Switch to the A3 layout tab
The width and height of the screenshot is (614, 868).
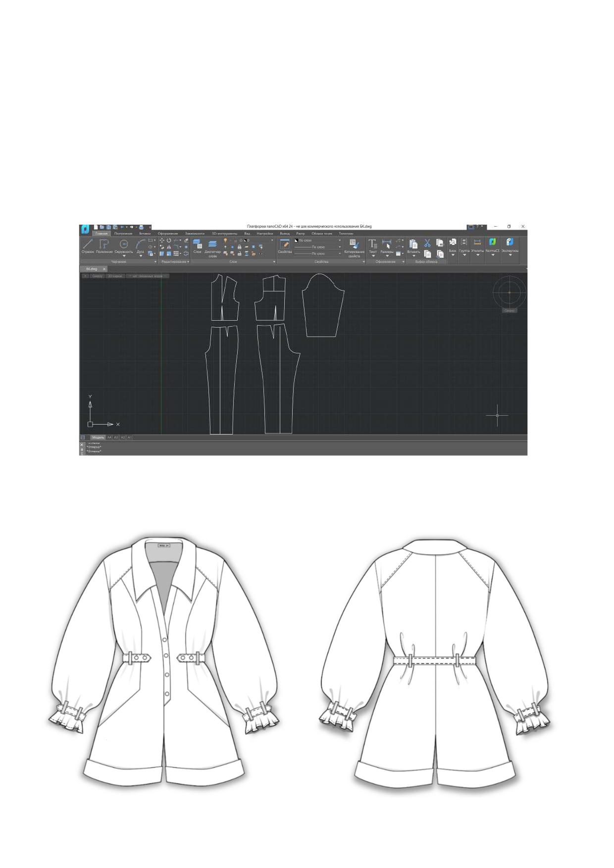click(x=116, y=437)
